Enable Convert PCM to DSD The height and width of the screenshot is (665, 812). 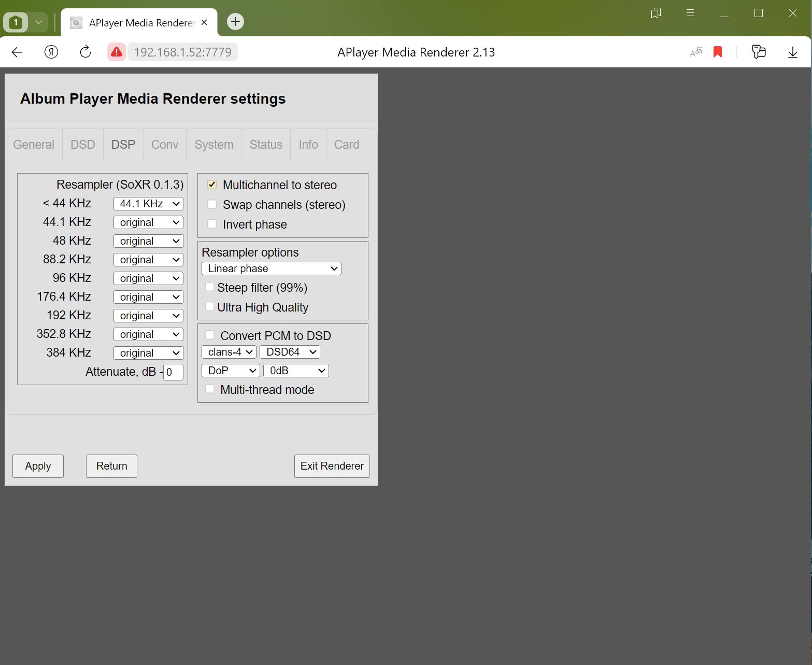[x=210, y=335]
